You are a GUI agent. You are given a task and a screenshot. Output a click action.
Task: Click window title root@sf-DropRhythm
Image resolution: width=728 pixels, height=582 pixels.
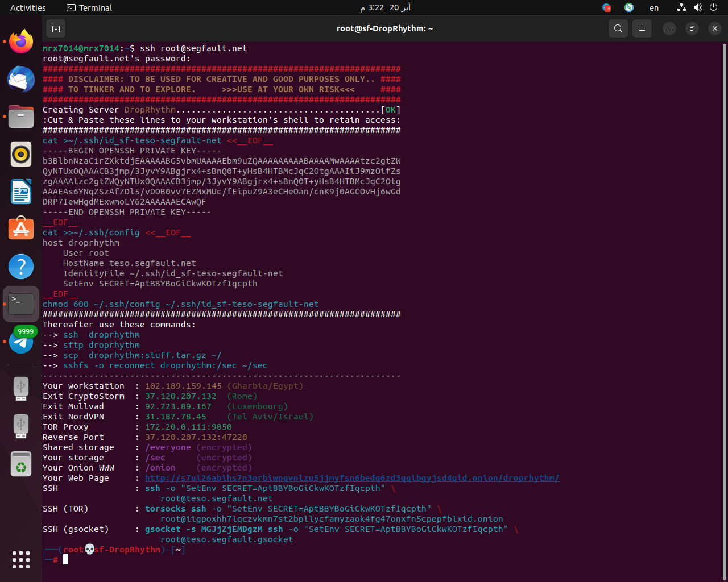pyautogui.click(x=385, y=28)
